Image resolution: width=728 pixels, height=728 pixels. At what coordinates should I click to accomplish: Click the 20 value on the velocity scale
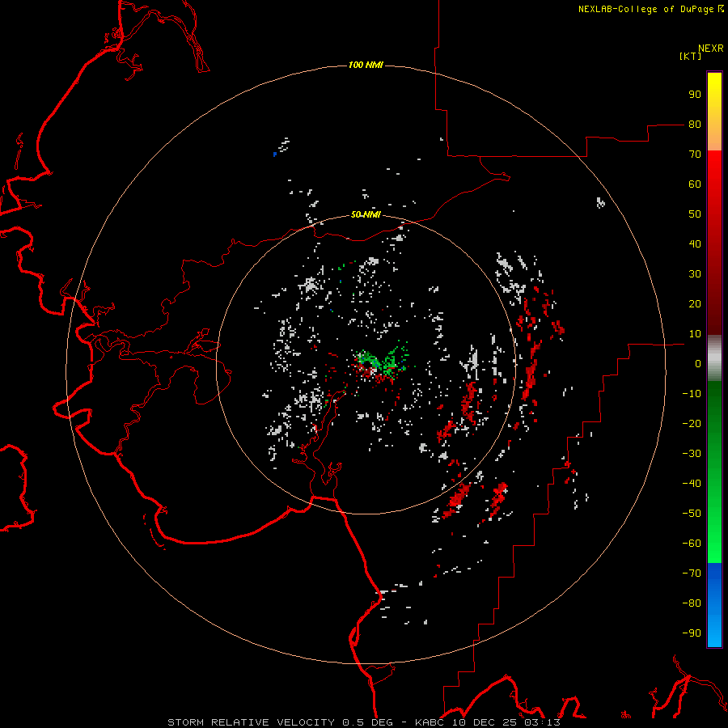point(695,304)
